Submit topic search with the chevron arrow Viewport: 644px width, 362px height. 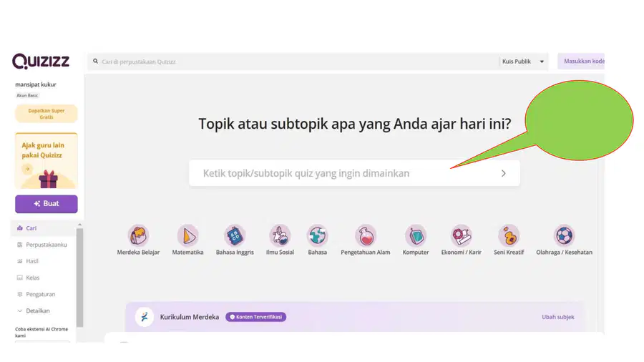pos(504,173)
